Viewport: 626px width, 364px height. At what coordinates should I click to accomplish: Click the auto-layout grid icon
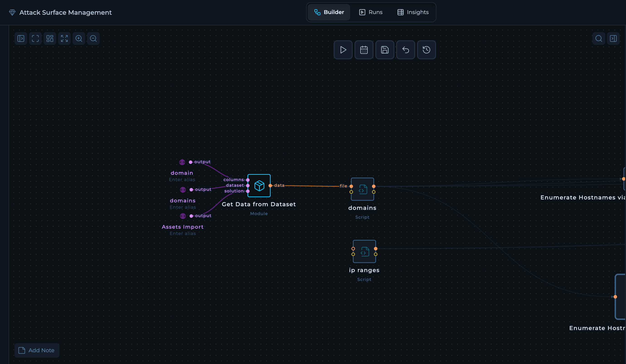pos(50,38)
